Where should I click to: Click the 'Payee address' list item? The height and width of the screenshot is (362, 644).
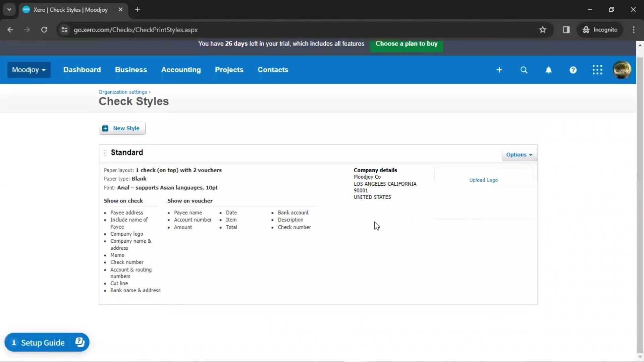127,213
